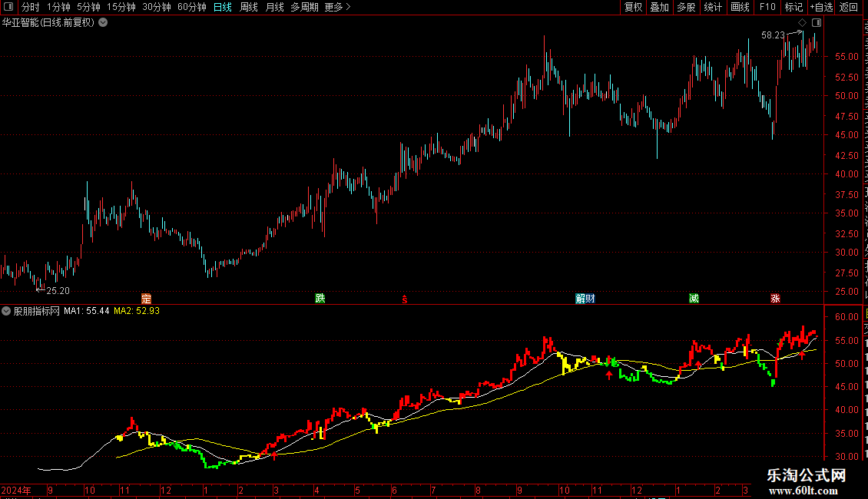Toggle the left panel icon in toolbar

[x=8, y=7]
